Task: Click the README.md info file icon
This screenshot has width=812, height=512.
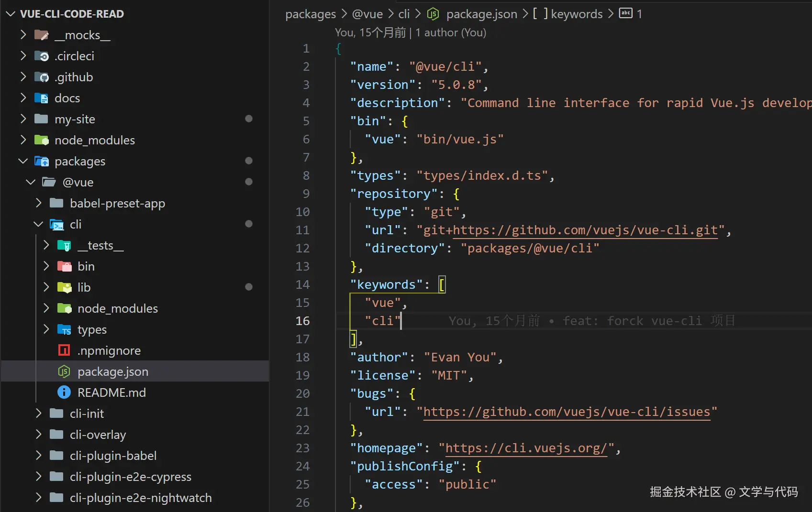Action: (x=64, y=392)
